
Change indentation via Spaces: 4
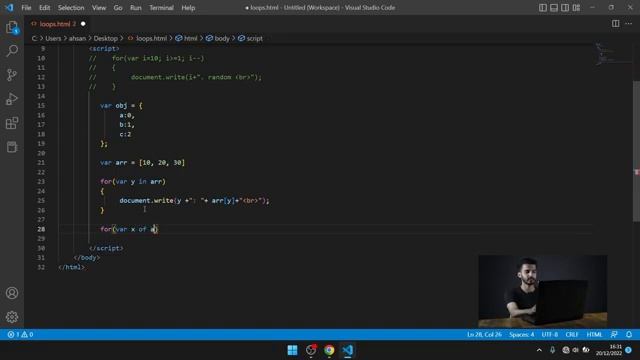[x=521, y=334]
